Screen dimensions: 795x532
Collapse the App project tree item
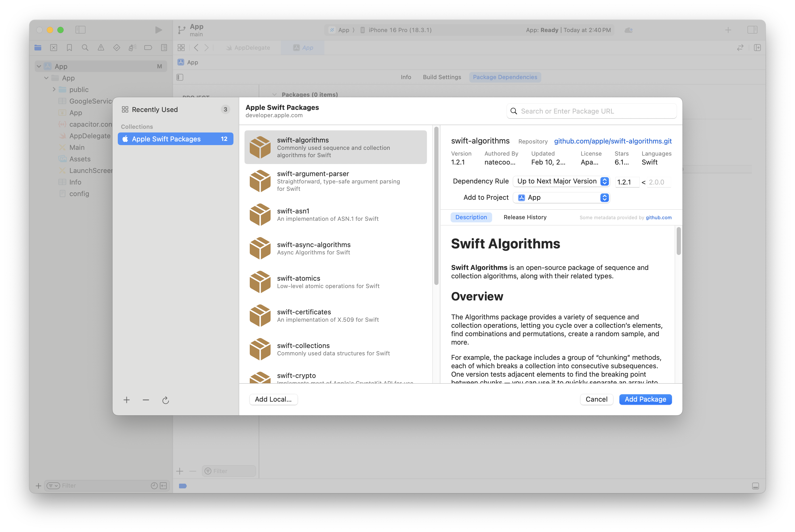point(39,66)
